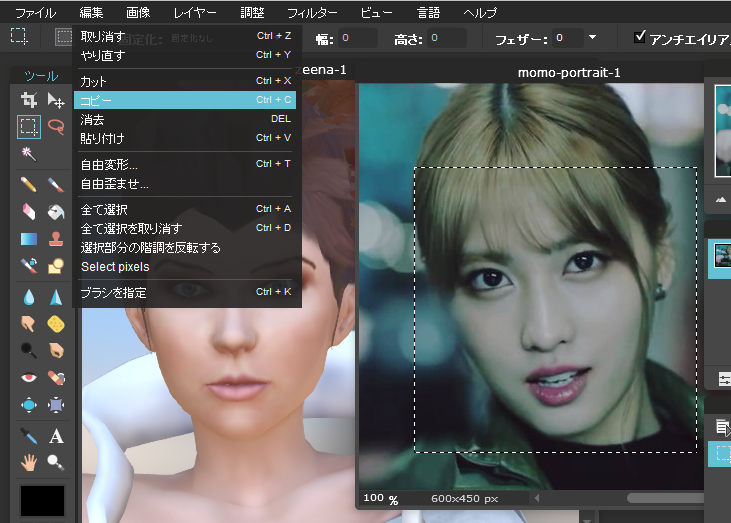Open the ファイル menu
The height and width of the screenshot is (523, 731).
(x=35, y=13)
